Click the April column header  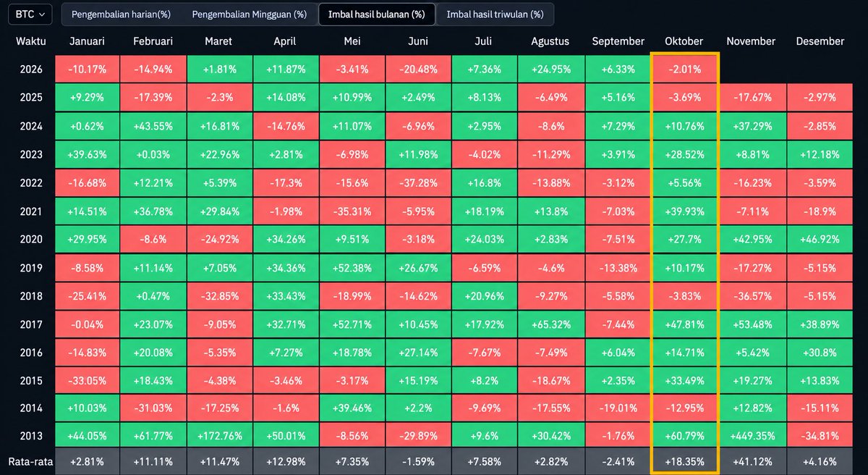pyautogui.click(x=284, y=41)
